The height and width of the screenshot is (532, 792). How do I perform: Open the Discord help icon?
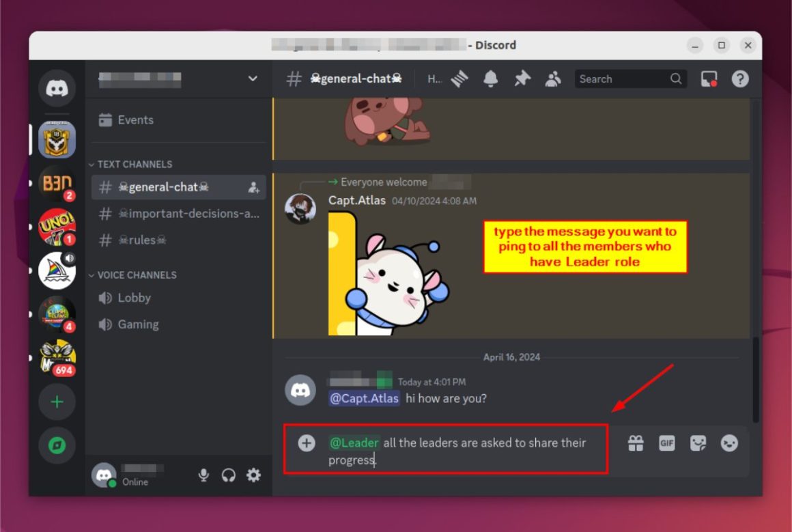pos(739,79)
